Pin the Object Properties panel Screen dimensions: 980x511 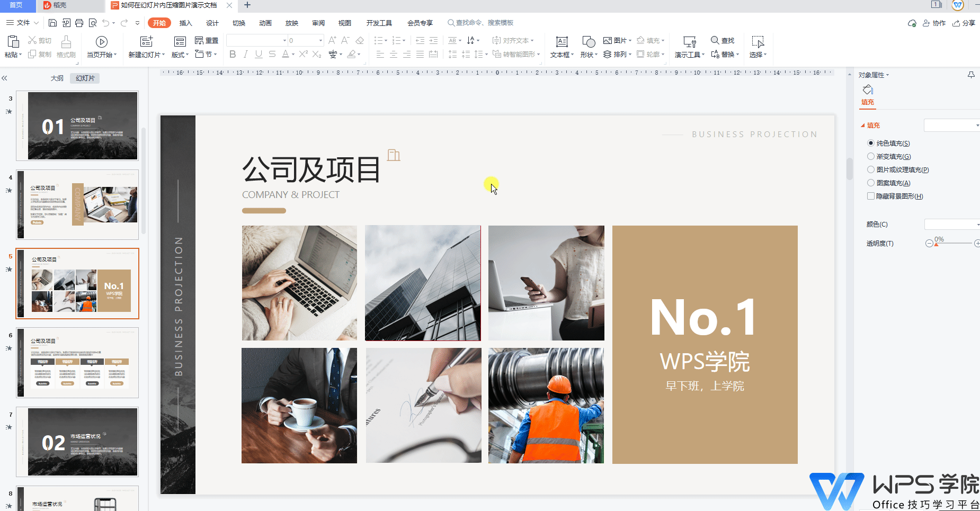point(971,75)
